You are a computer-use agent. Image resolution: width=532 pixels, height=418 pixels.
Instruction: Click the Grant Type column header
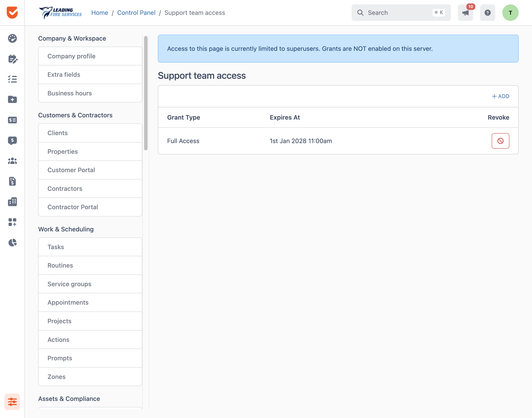click(x=184, y=117)
